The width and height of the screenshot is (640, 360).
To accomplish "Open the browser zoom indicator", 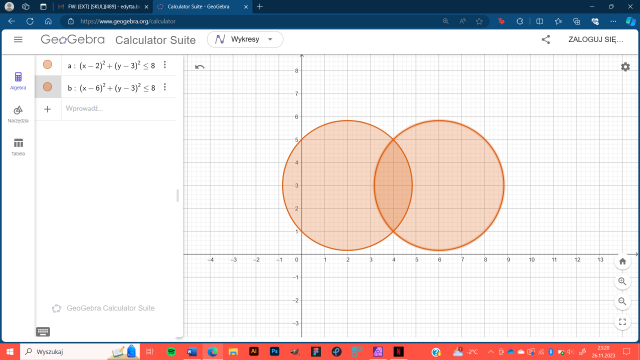I will pyautogui.click(x=445, y=21).
